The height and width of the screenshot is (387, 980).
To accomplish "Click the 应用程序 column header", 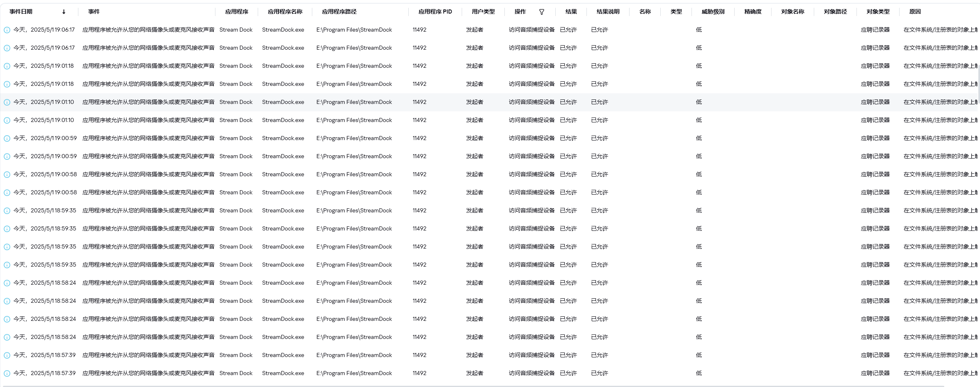I will (x=237, y=12).
